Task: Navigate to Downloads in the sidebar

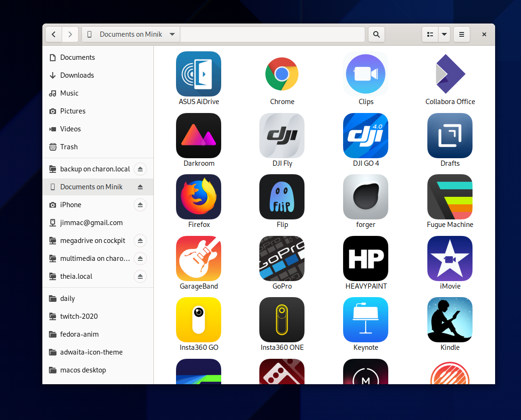Action: pyautogui.click(x=76, y=75)
